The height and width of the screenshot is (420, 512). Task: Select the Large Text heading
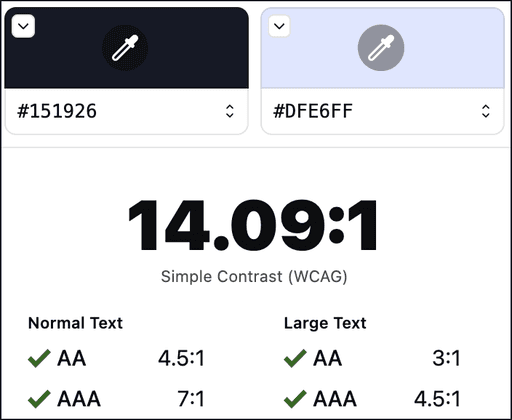point(325,323)
